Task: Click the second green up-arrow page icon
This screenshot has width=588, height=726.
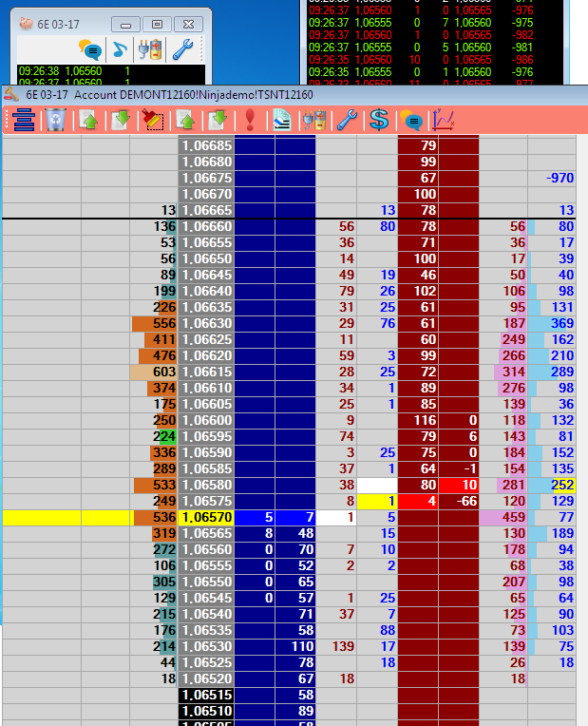Action: click(x=185, y=121)
